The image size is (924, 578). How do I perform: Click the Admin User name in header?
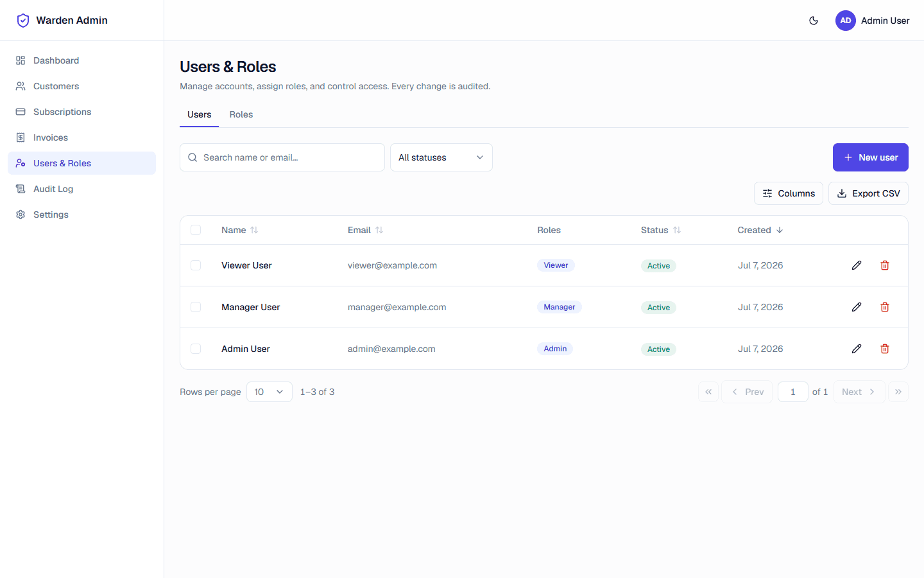pos(885,21)
